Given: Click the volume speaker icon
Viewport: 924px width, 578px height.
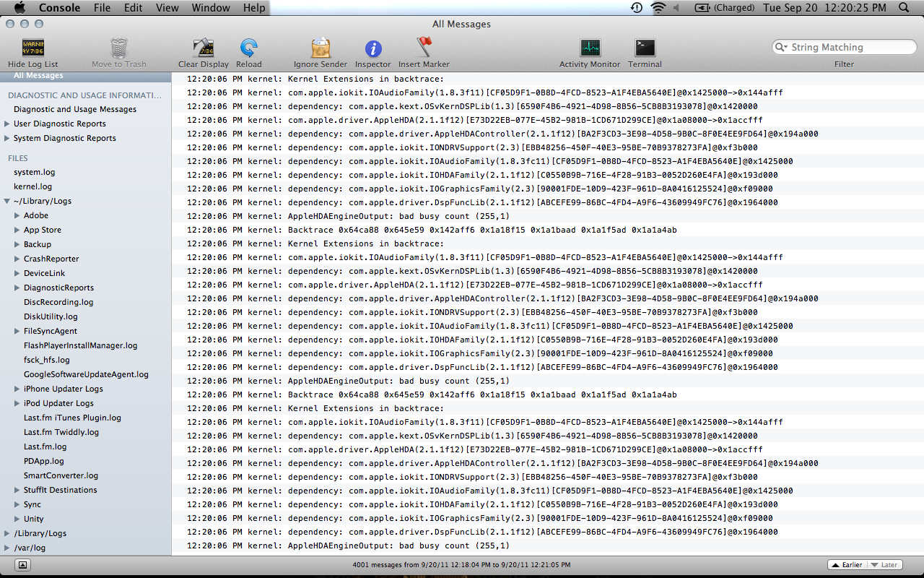Looking at the screenshot, I should [677, 8].
